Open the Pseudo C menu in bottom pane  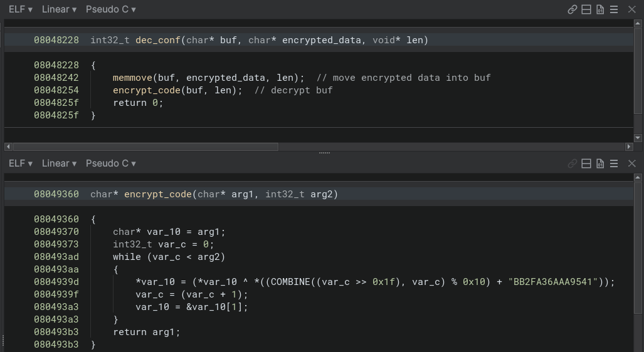[110, 163]
